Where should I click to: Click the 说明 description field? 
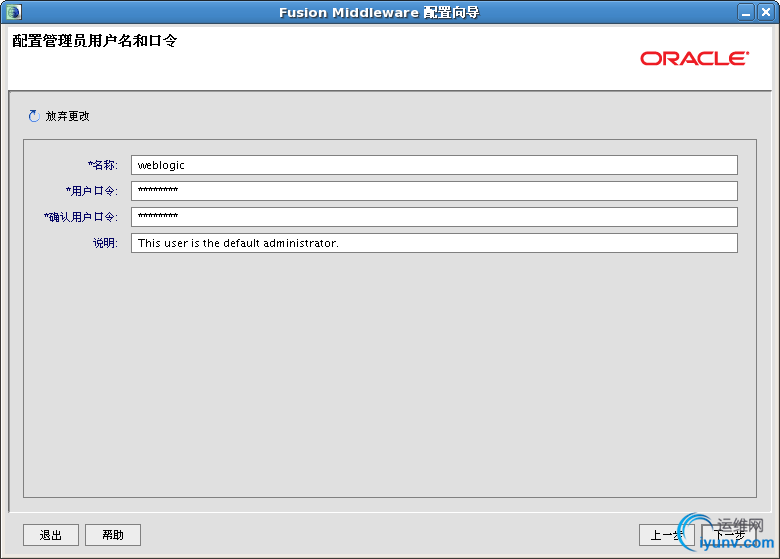pyautogui.click(x=434, y=243)
